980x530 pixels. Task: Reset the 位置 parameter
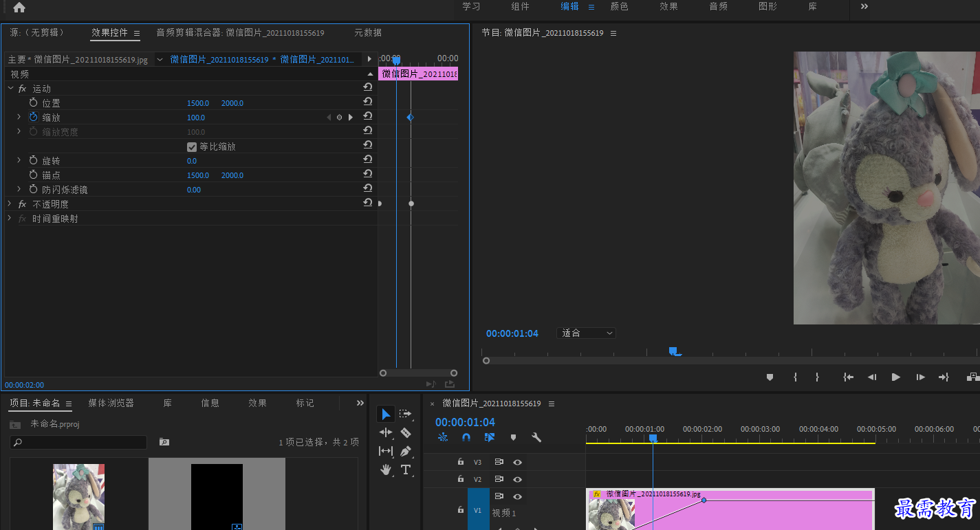pos(368,102)
